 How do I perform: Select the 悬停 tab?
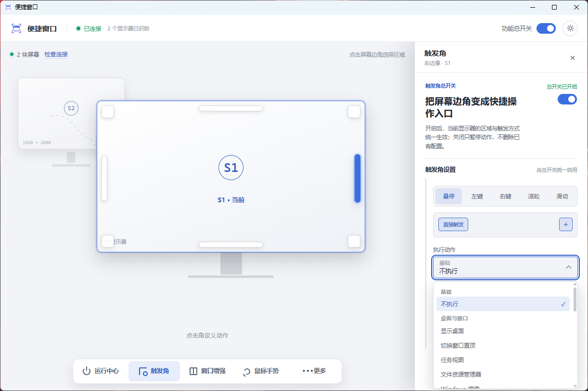pyautogui.click(x=448, y=196)
